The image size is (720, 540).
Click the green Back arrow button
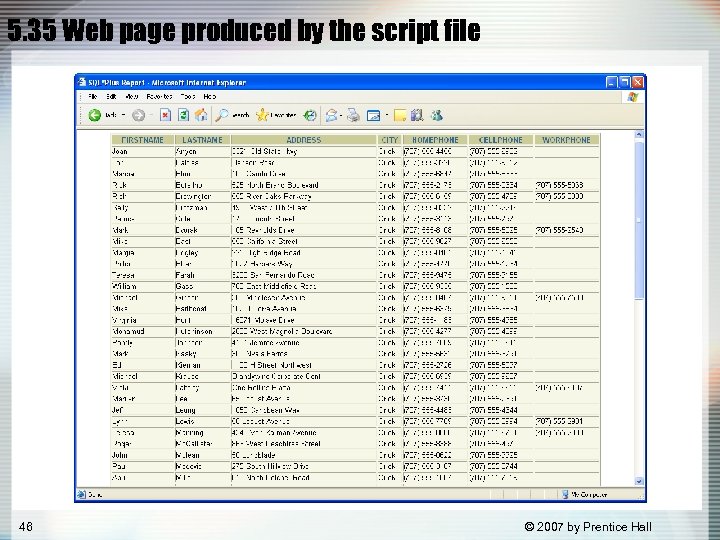pyautogui.click(x=95, y=115)
